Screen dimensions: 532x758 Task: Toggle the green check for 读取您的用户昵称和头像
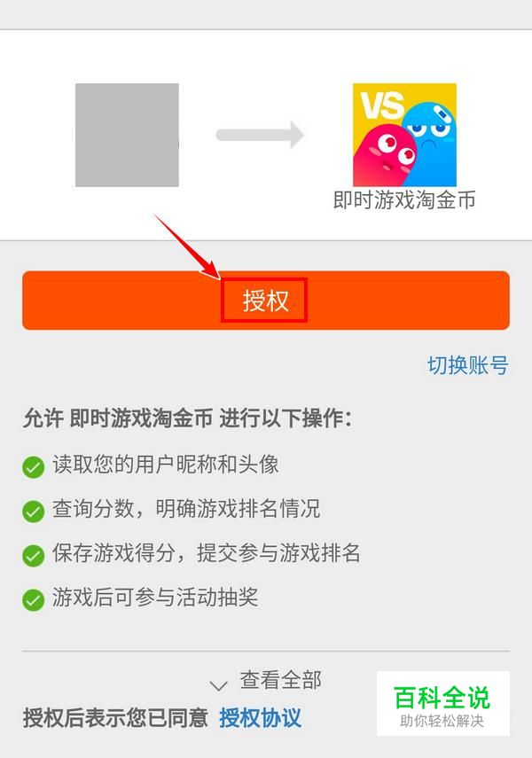tap(34, 467)
